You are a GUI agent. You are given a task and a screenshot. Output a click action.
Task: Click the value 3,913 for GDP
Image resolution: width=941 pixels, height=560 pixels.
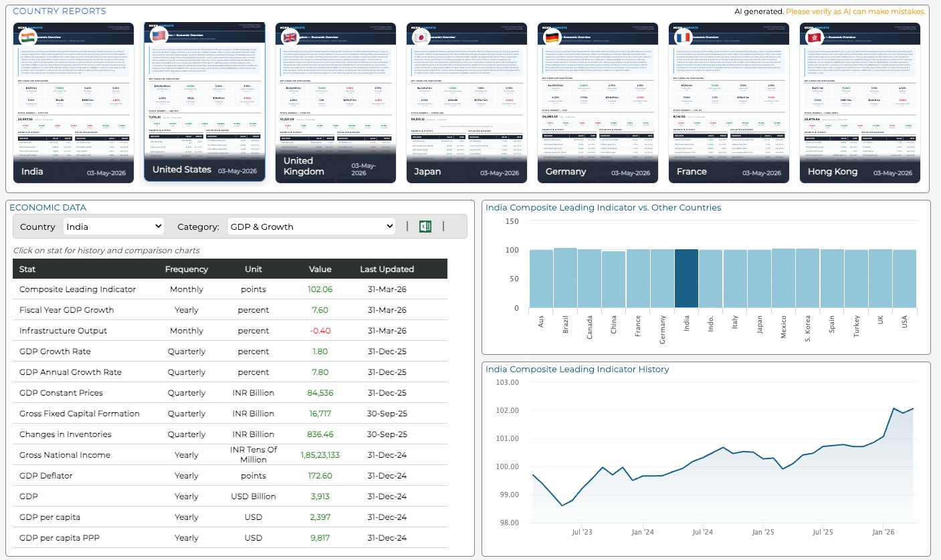(320, 497)
